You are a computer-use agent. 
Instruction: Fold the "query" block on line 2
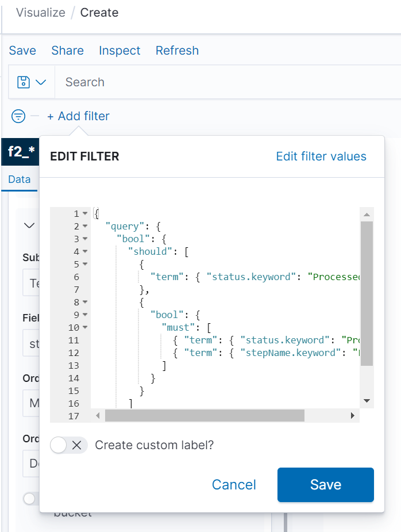pos(85,226)
